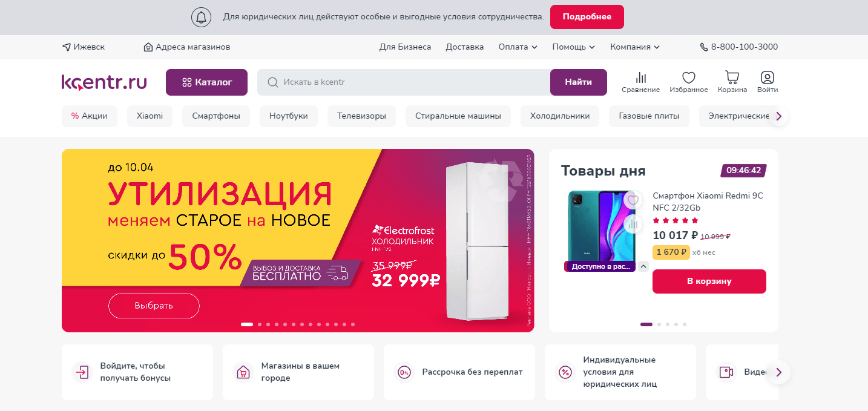
Task: Select the Ижевск city location
Action: (x=84, y=47)
